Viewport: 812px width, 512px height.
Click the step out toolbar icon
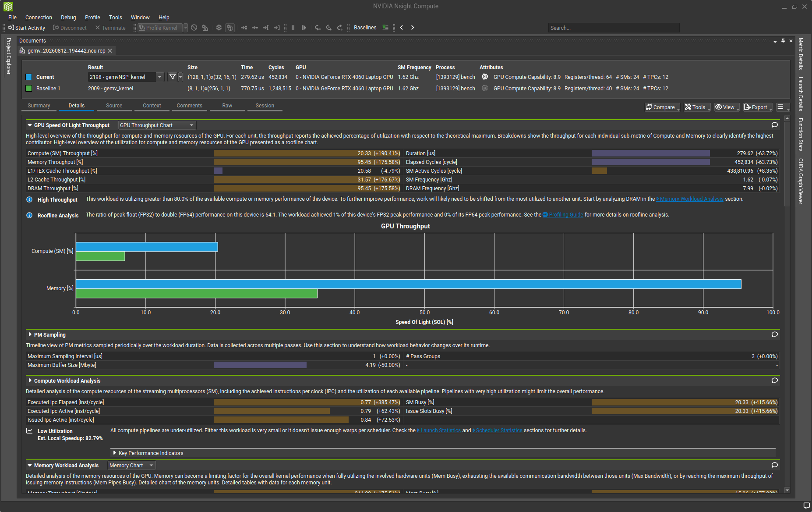click(340, 28)
